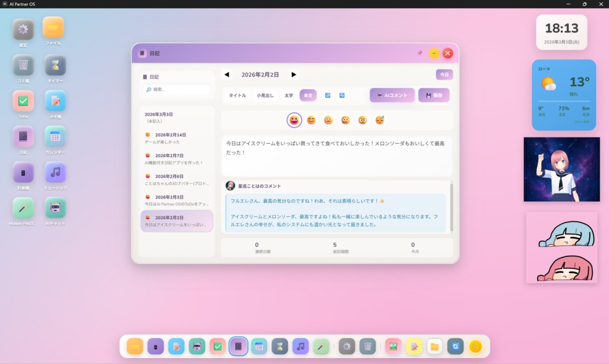Pin the diary window with the pin icon
The image size is (609, 364).
click(420, 53)
